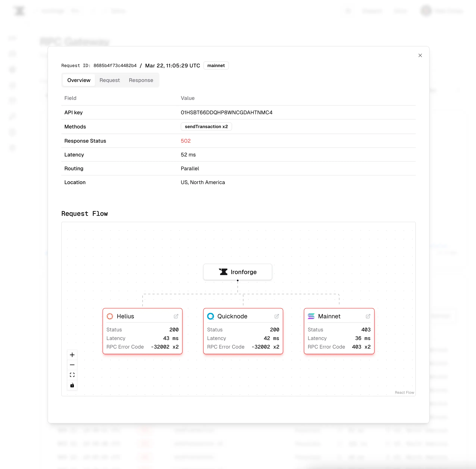Close the request details dialog

(420, 55)
